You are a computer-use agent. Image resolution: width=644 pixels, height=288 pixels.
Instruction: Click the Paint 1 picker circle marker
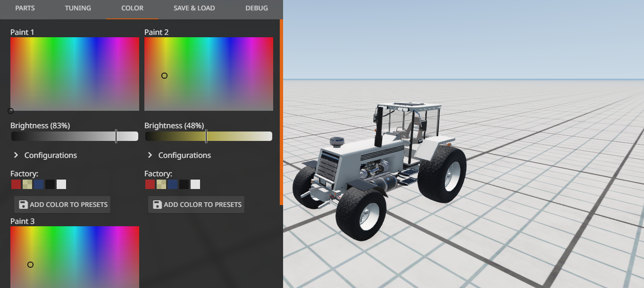10,111
